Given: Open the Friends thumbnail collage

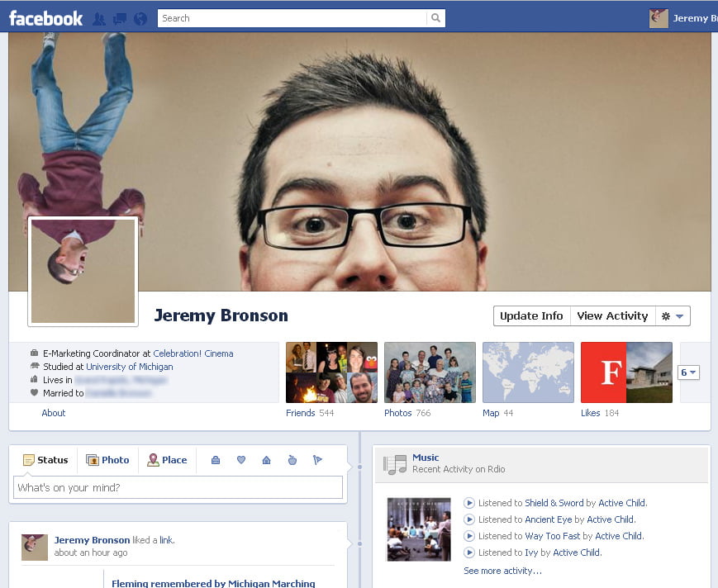Looking at the screenshot, I should click(x=331, y=372).
